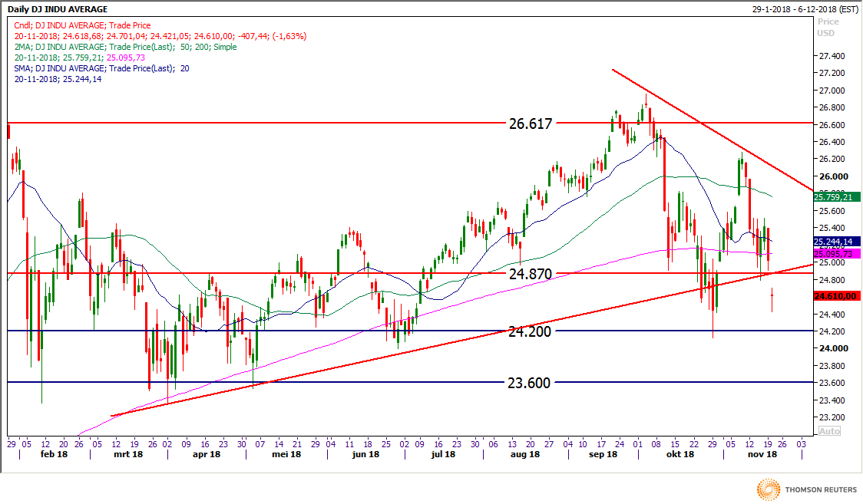Image resolution: width=863 pixels, height=504 pixels.
Task: Click the green 25.759,21 price tag
Action: (x=836, y=197)
